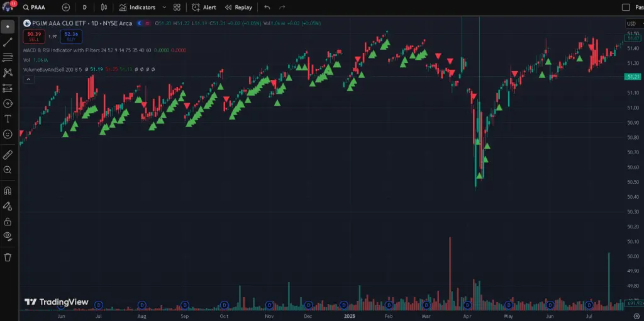Click the 51.00 price scale label

point(633,108)
